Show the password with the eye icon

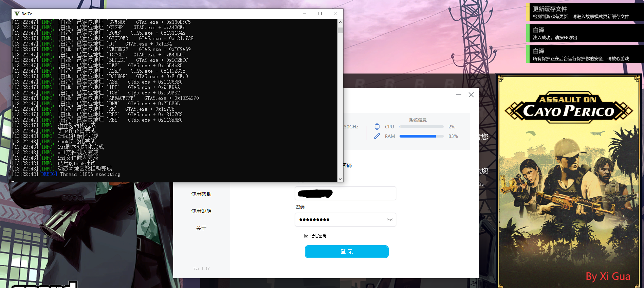pyautogui.click(x=389, y=220)
